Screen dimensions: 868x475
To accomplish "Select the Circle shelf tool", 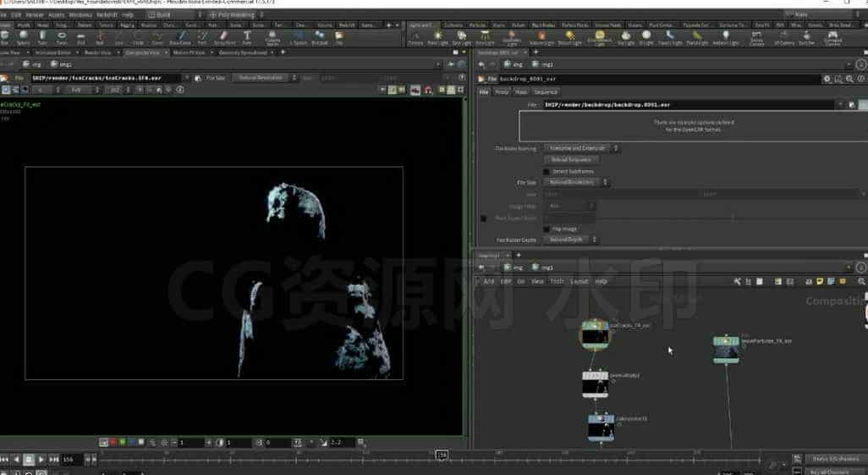I will (x=139, y=38).
